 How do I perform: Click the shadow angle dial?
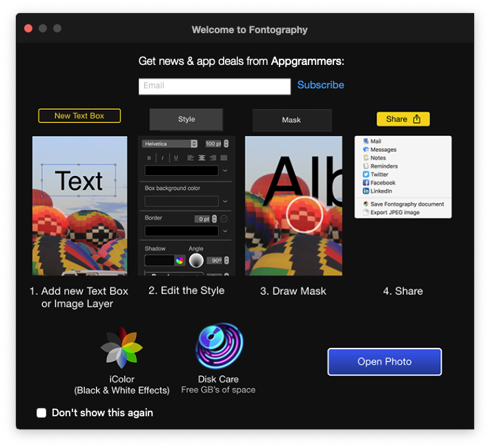[x=196, y=260]
